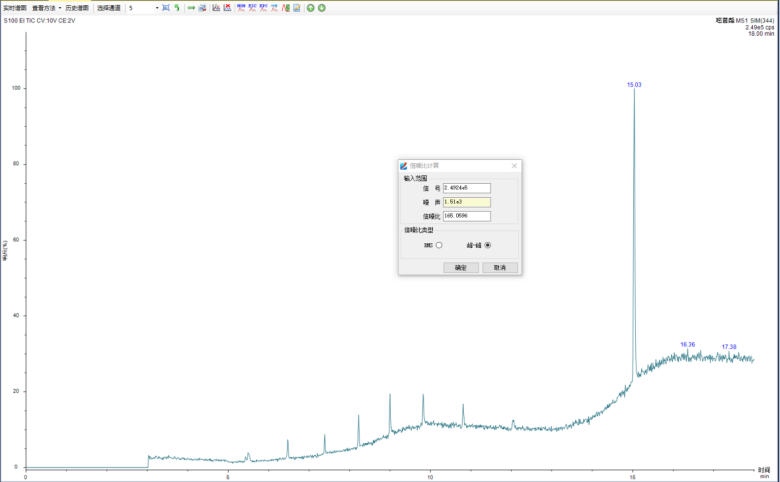Select the 峰-峰 radio button
This screenshot has height=482, width=780.
point(488,245)
